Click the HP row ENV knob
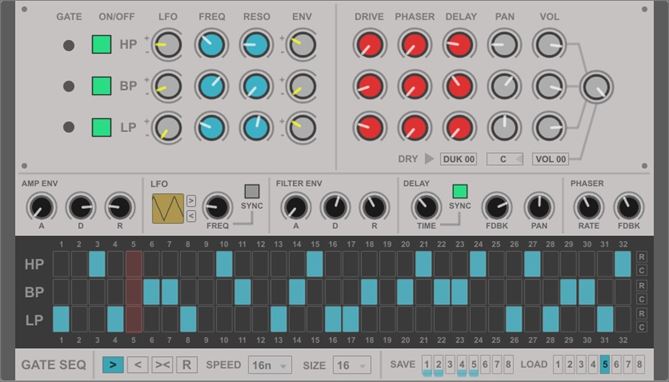The height and width of the screenshot is (382, 669). [302, 44]
